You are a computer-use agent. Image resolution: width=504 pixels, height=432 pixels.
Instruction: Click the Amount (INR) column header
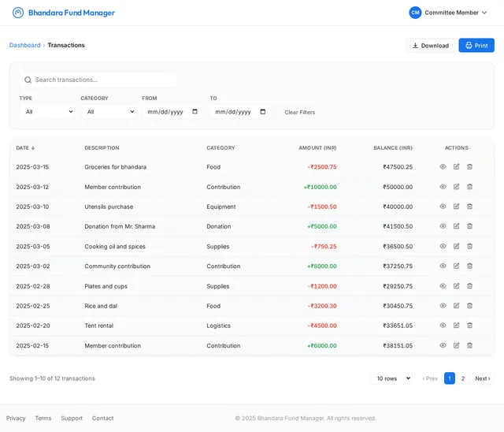tap(317, 147)
